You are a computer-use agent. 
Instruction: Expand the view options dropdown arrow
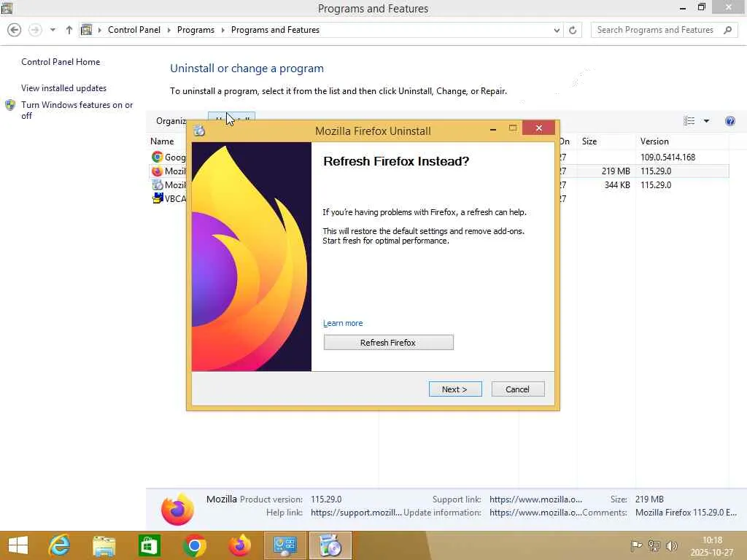706,121
